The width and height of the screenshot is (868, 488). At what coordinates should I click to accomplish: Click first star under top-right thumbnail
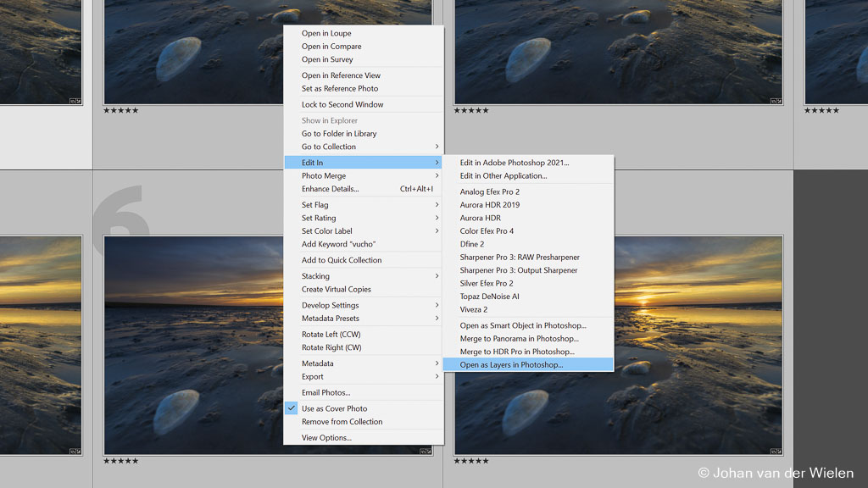pos(457,110)
